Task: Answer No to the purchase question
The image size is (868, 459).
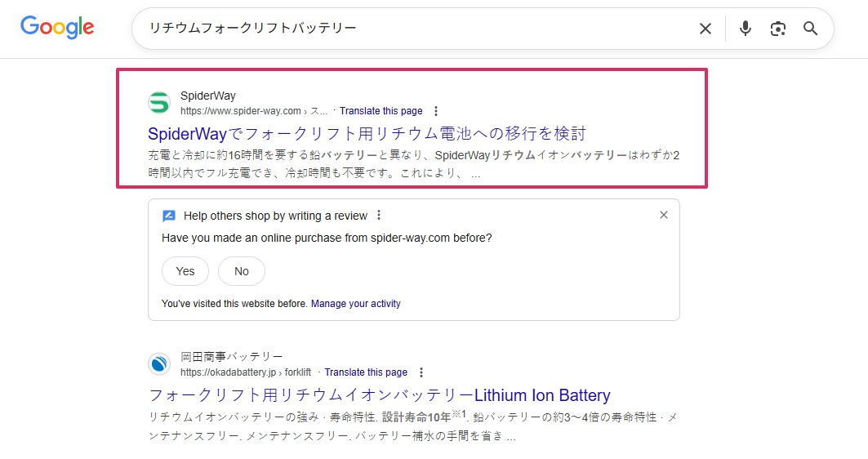Action: tap(242, 271)
